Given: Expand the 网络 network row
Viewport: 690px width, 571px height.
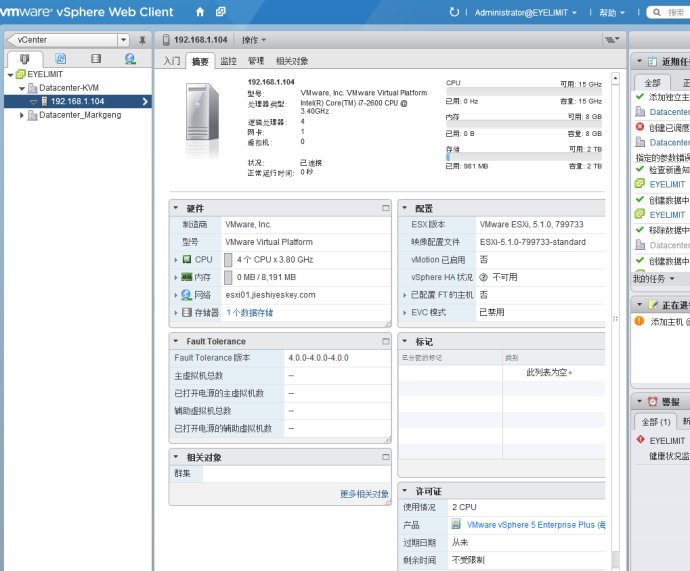Looking at the screenshot, I should (x=176, y=295).
